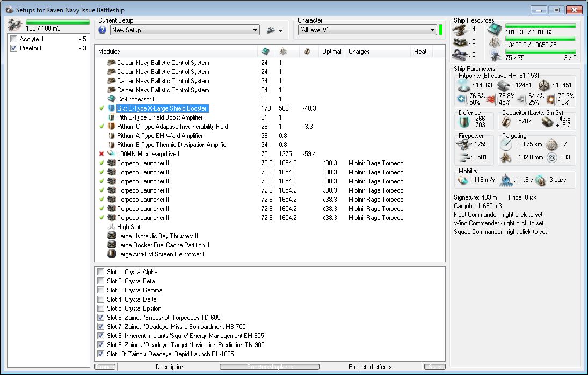Click the Large Hydraulic Bay Thrusters rig icon
588x375 pixels.
point(111,236)
